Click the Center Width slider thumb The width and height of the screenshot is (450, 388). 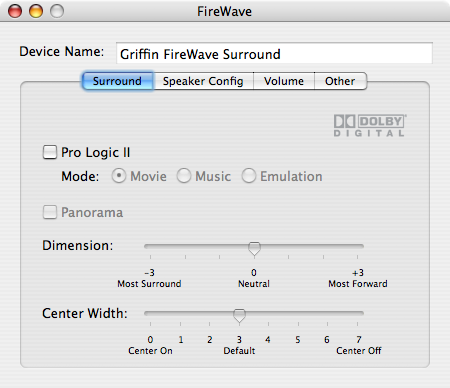click(239, 316)
